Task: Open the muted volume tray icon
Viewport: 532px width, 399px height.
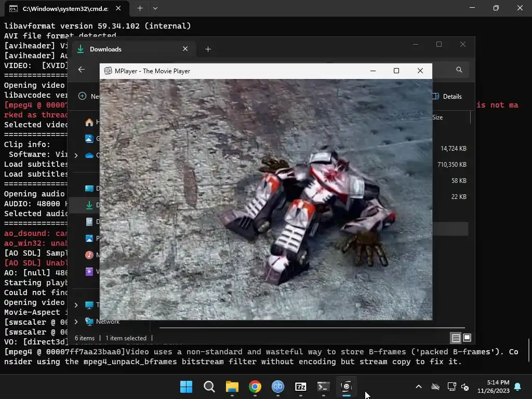Action: 465,387
